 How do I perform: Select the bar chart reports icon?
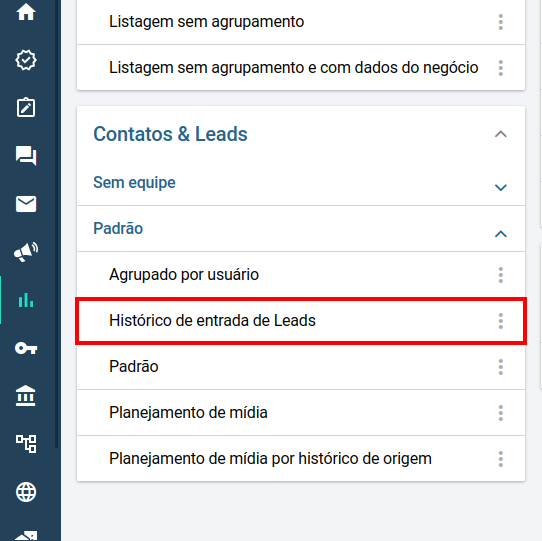click(26, 300)
